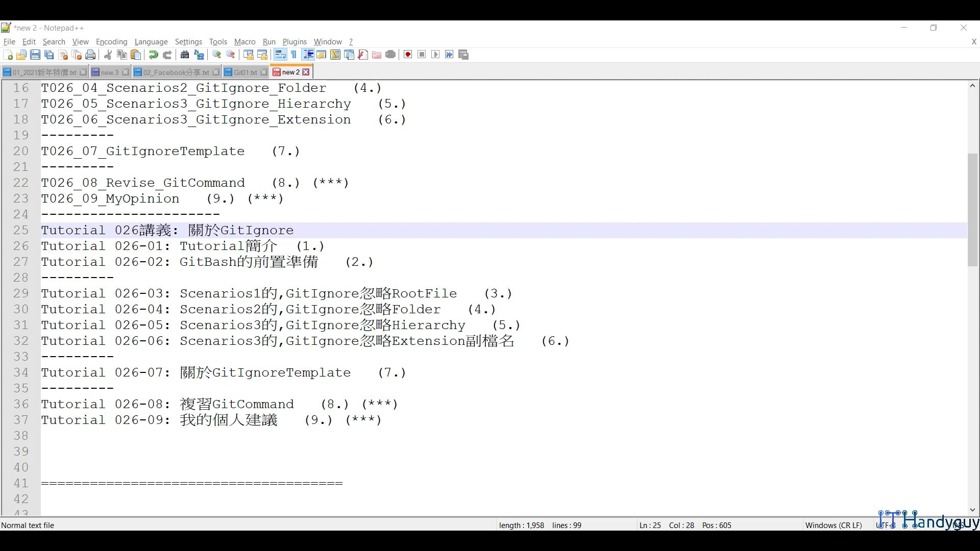Image resolution: width=980 pixels, height=551 pixels.
Task: Close the new 3 tab
Action: [126, 72]
